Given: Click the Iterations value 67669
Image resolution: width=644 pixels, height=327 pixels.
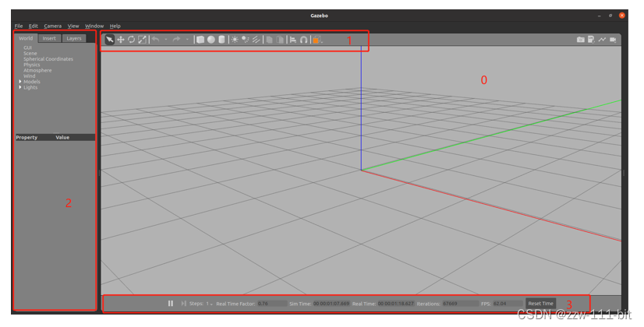Looking at the screenshot, I should [459, 304].
